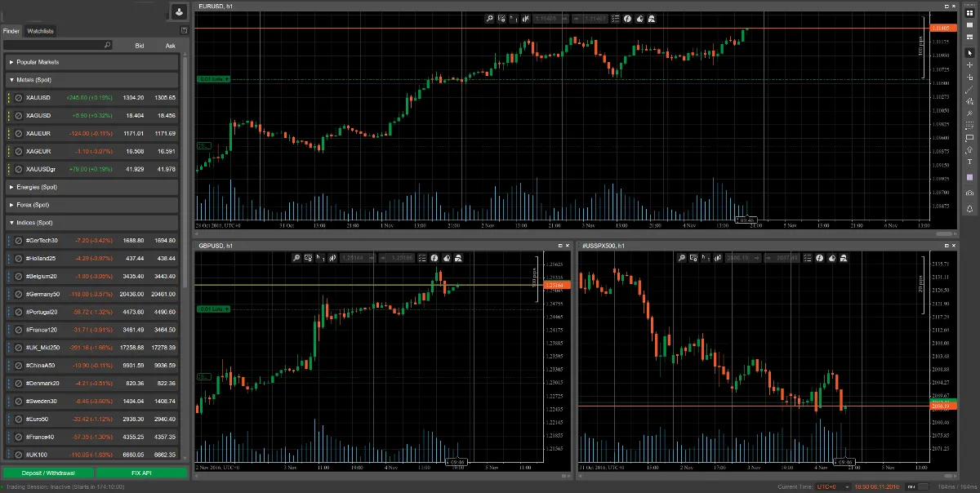Screen dimensions: 980x493
Task: Click the #Portugal20 row
Action: 91,312
